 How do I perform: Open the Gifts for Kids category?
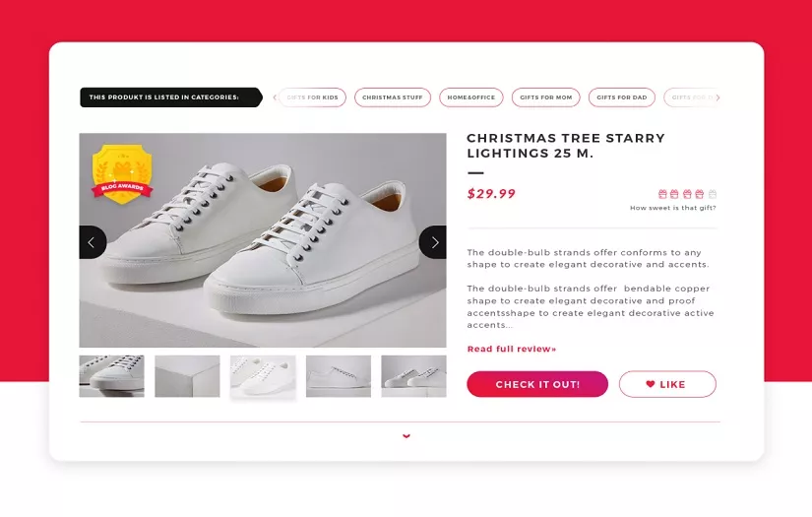313,97
